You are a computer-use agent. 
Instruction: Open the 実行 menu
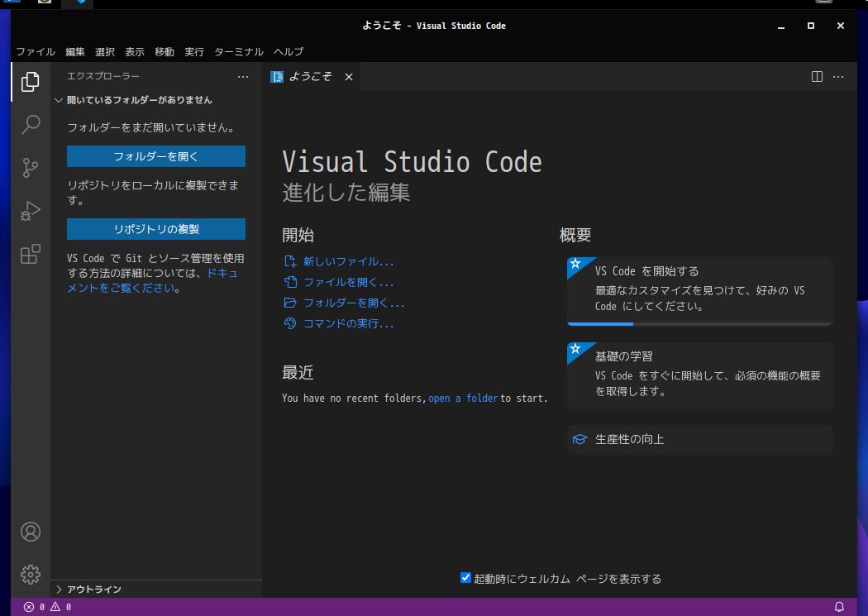coord(194,51)
